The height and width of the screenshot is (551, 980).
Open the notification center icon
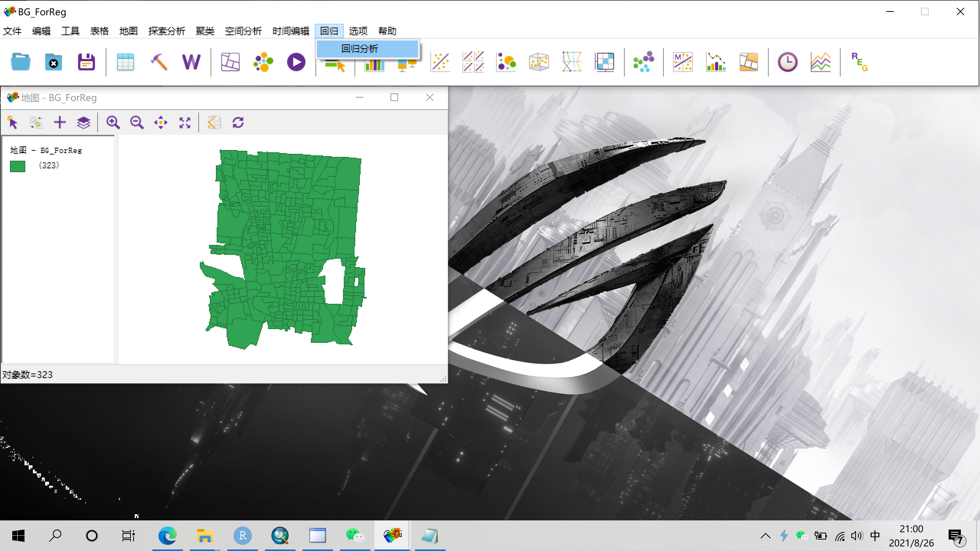pos(957,536)
